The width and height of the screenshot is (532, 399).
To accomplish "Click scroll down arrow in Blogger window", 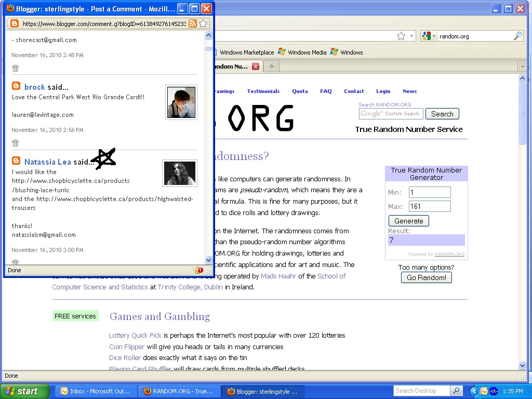I will point(209,260).
